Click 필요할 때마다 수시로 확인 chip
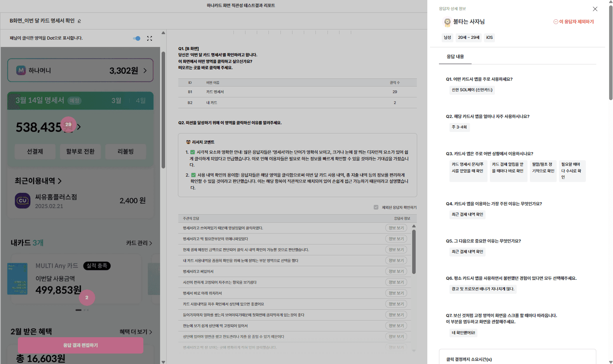This screenshot has width=613, height=364. click(572, 171)
